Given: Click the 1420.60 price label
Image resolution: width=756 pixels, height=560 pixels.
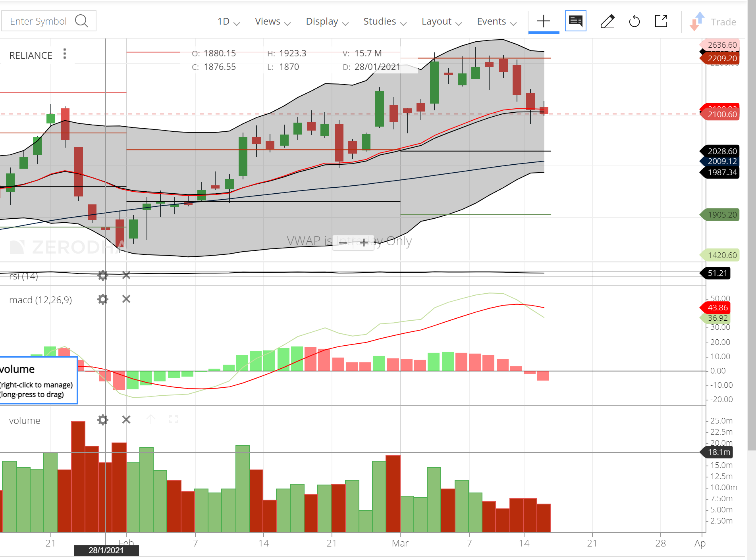Looking at the screenshot, I should tap(719, 255).
